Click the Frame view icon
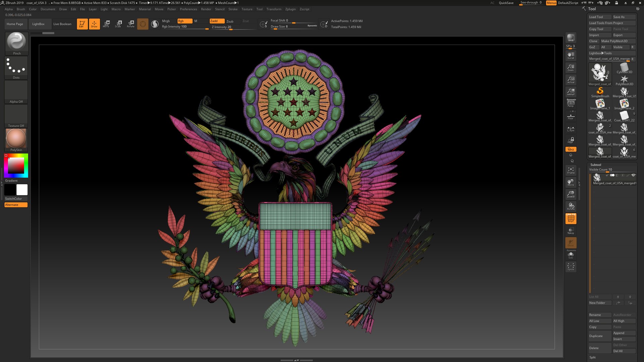 click(571, 170)
